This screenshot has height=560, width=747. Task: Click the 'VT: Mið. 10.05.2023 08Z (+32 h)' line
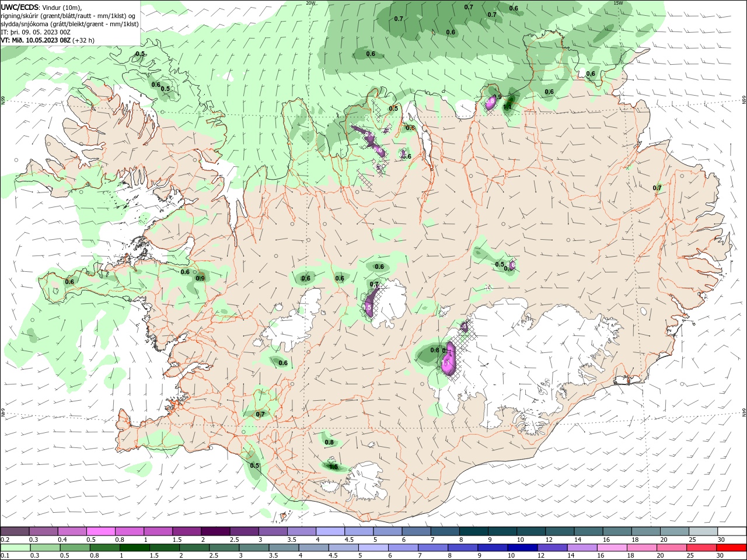pyautogui.click(x=47, y=40)
